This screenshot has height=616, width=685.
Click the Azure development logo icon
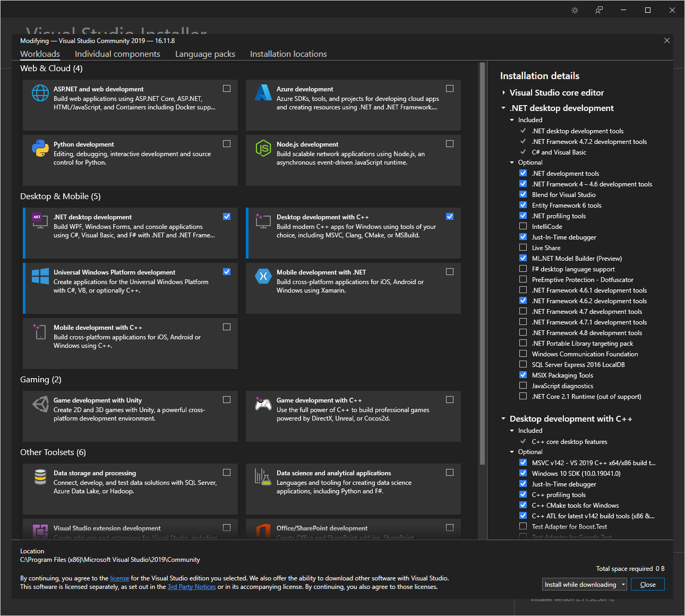263,93
